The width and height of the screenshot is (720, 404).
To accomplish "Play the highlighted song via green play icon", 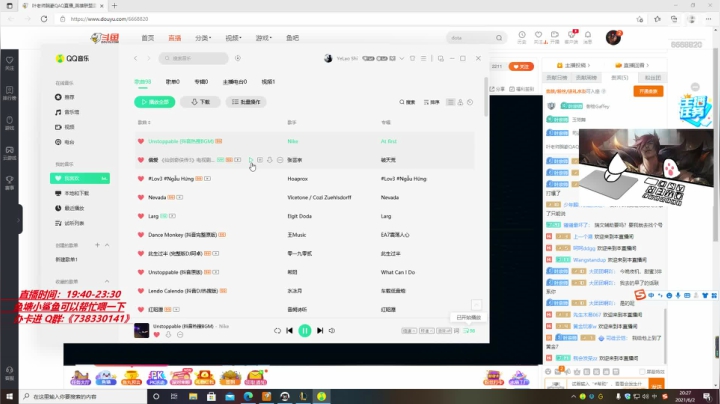I will tap(251, 160).
